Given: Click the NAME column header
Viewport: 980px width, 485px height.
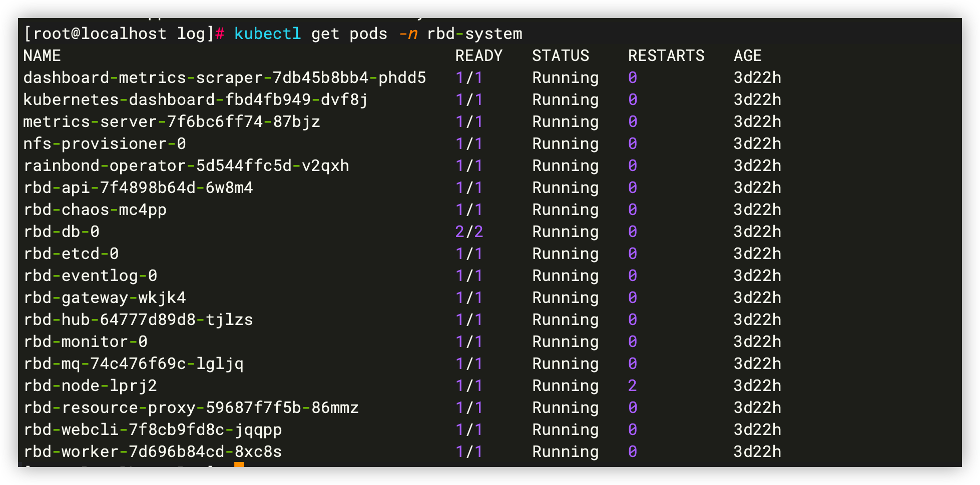Looking at the screenshot, I should tap(42, 55).
